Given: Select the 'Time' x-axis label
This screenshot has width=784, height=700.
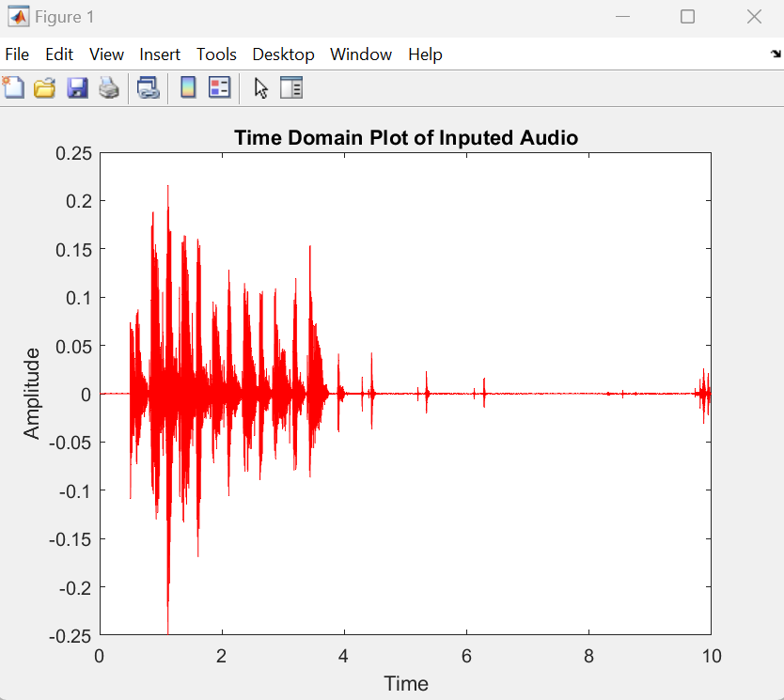Looking at the screenshot, I should pyautogui.click(x=406, y=683).
